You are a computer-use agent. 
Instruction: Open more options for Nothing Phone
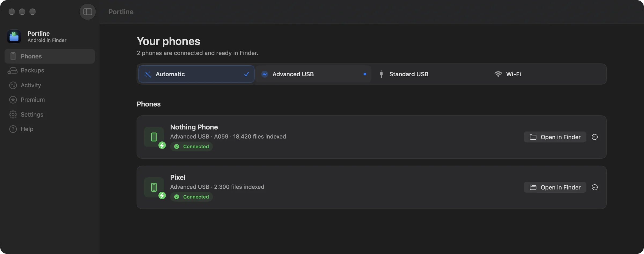click(595, 137)
